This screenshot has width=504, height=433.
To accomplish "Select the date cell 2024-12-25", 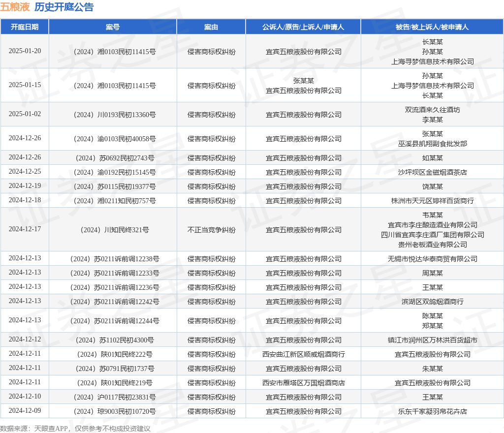I will pyautogui.click(x=25, y=172).
